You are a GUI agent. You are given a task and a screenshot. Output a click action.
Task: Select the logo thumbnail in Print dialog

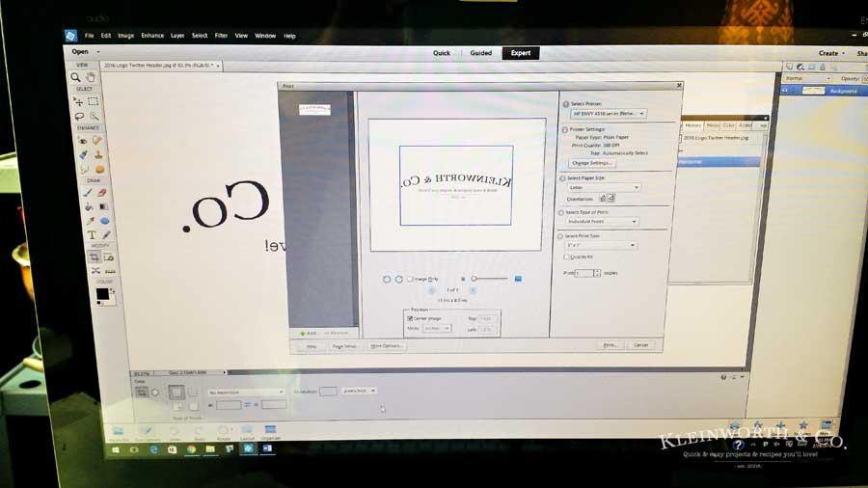point(314,110)
